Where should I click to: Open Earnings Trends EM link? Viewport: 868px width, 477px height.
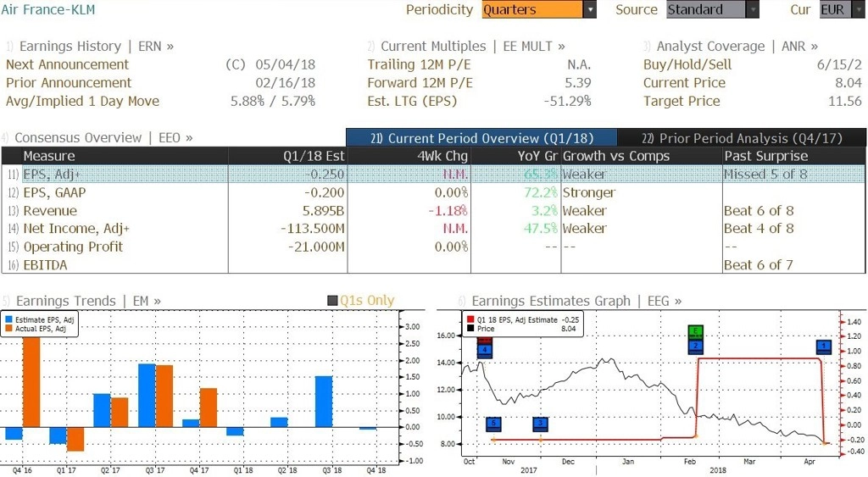pyautogui.click(x=88, y=301)
